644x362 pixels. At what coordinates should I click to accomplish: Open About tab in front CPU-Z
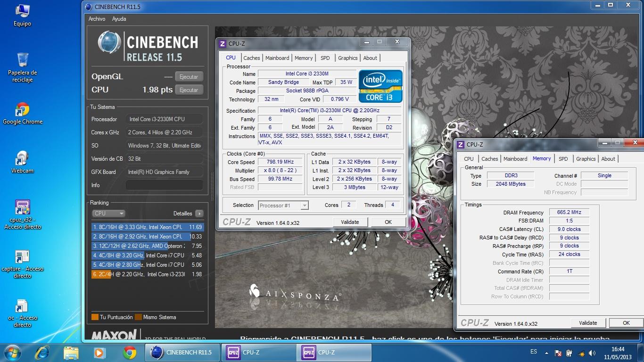click(x=370, y=58)
